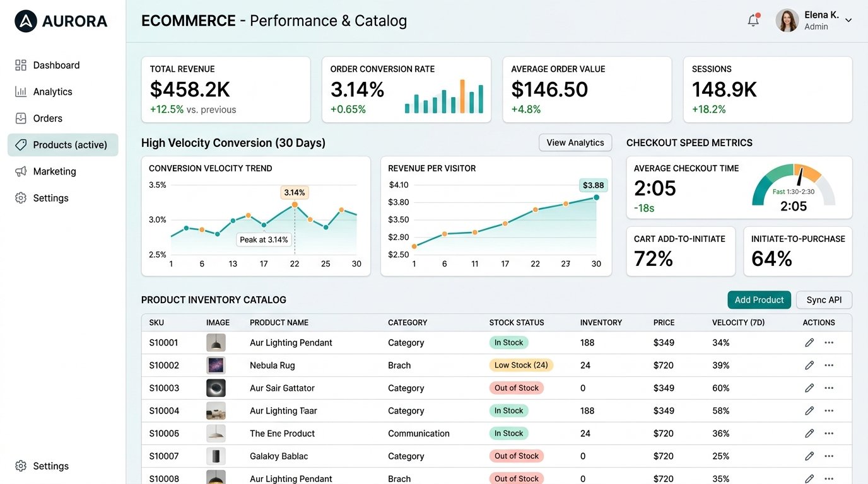The image size is (868, 484).
Task: Open the thumbnail image in row S10003
Action: coord(216,388)
